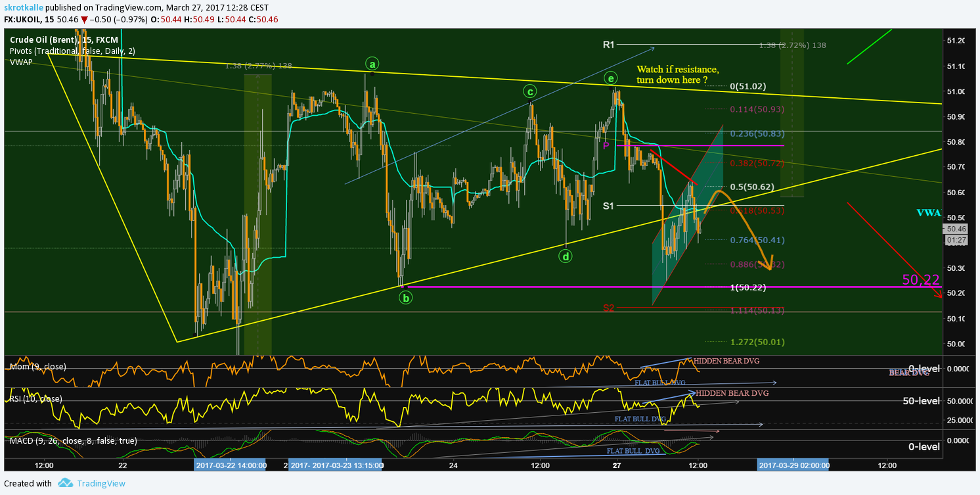Open the TradingView link next to 'Created with'
Viewport: 980px width, 495px height.
click(100, 484)
